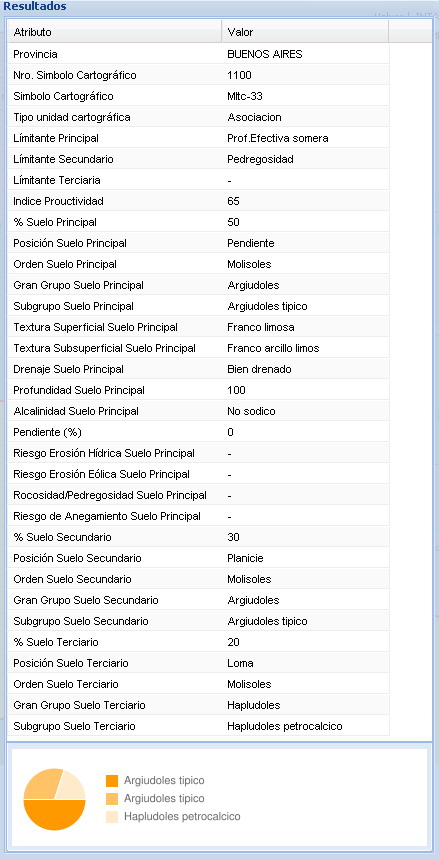The width and height of the screenshot is (439, 859).
Task: Select Límitante Principal attribute row
Action: coord(198,138)
